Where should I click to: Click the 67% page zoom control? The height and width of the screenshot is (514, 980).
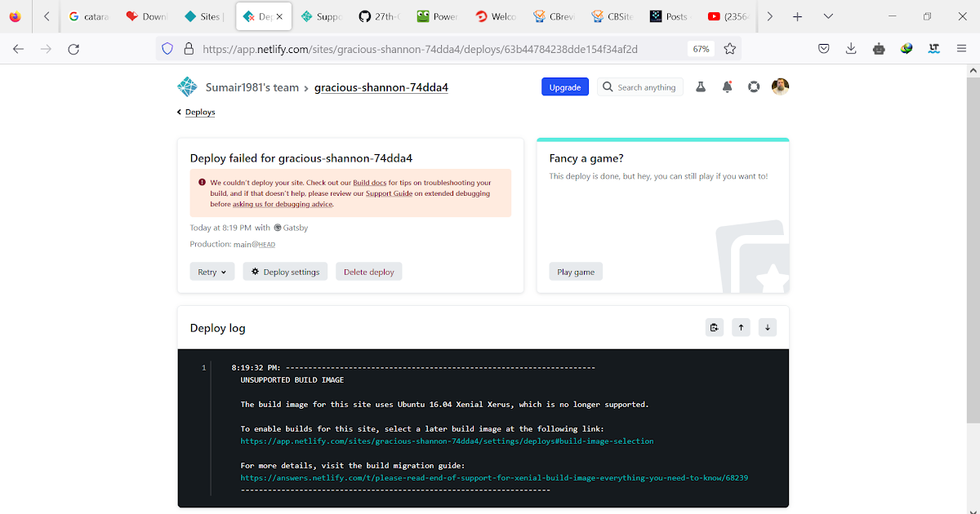pos(701,48)
